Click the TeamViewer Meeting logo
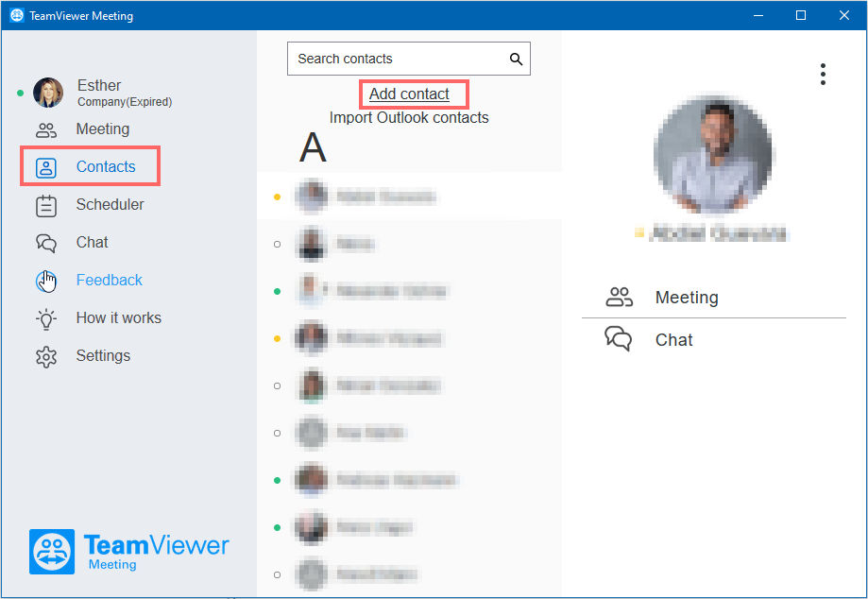The height and width of the screenshot is (599, 868). point(129,552)
